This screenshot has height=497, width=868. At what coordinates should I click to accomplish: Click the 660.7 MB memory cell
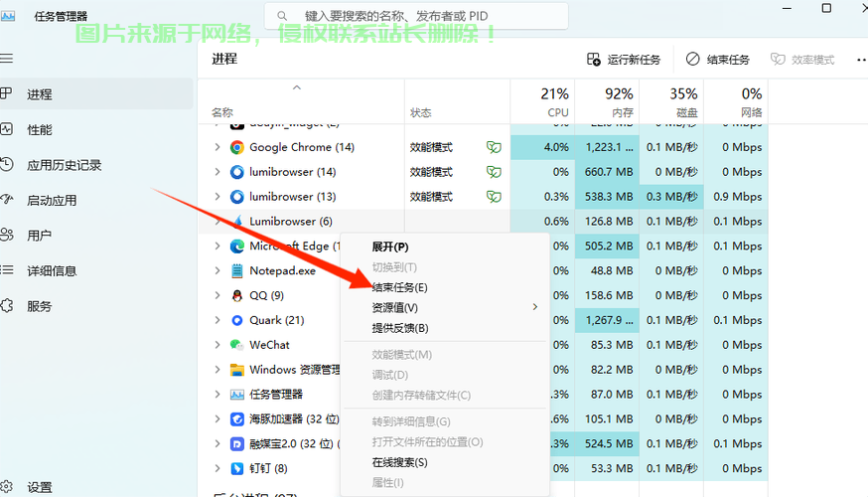click(x=607, y=172)
